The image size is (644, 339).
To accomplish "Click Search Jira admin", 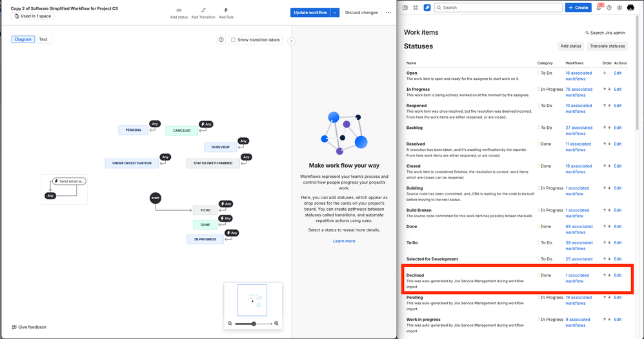I will tap(605, 33).
